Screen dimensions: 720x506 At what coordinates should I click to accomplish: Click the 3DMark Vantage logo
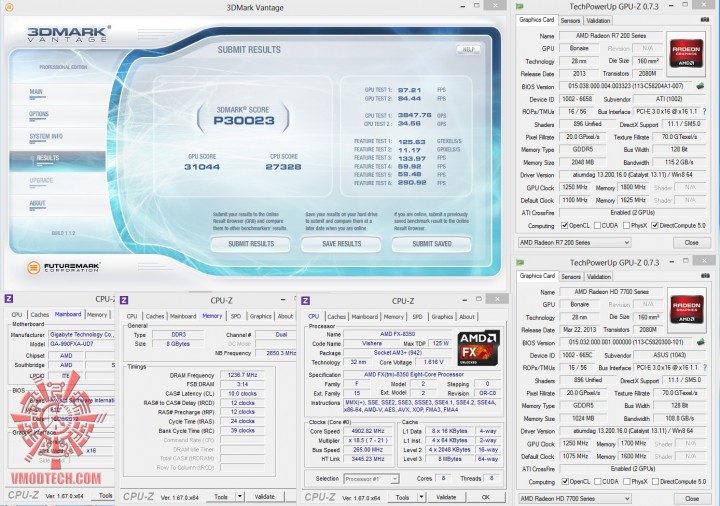click(x=68, y=34)
